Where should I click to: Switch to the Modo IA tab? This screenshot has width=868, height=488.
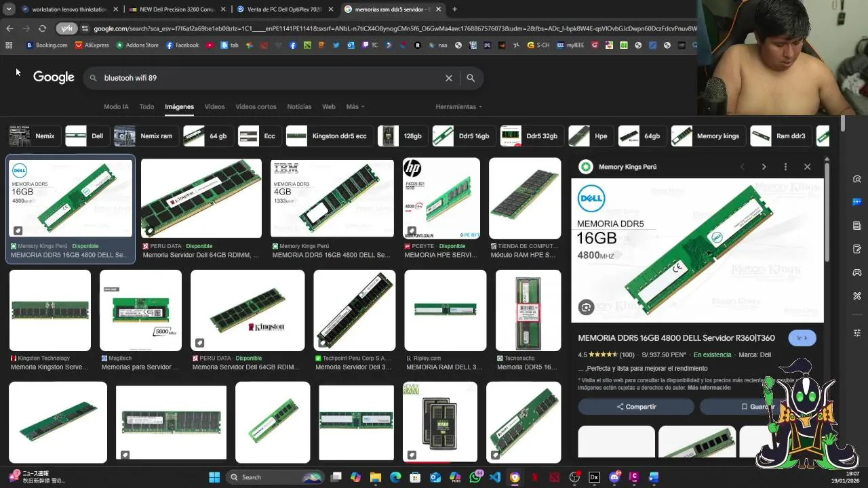click(116, 106)
